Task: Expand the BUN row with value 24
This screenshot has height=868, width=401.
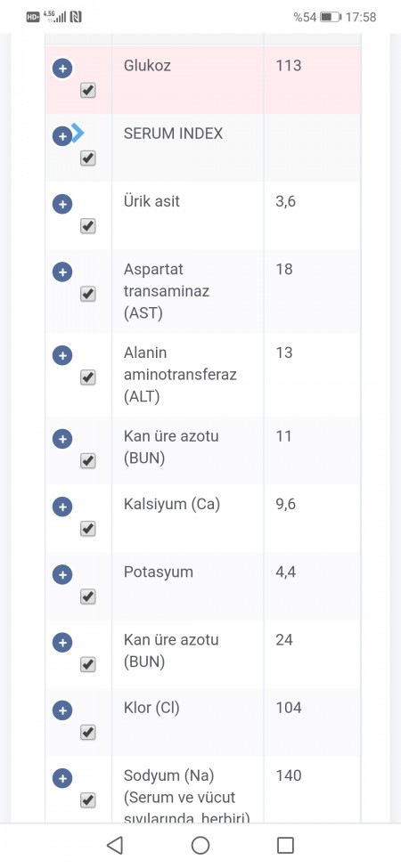Action: point(62,643)
